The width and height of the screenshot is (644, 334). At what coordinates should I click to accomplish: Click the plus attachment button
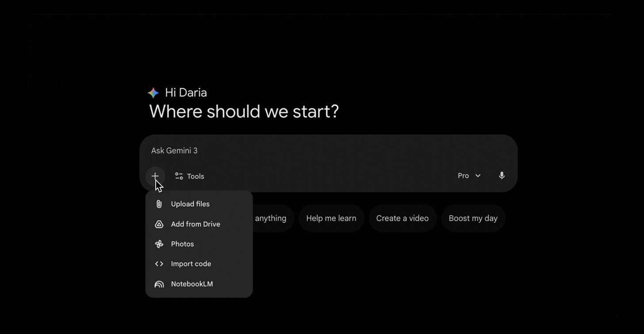click(x=155, y=176)
